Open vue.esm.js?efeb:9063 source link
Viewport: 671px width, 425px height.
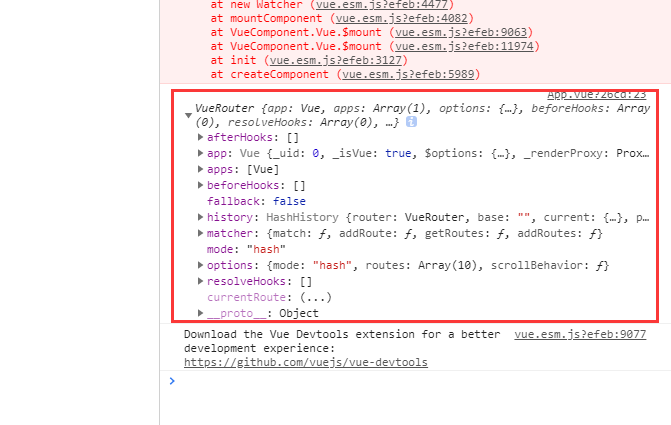click(x=461, y=33)
